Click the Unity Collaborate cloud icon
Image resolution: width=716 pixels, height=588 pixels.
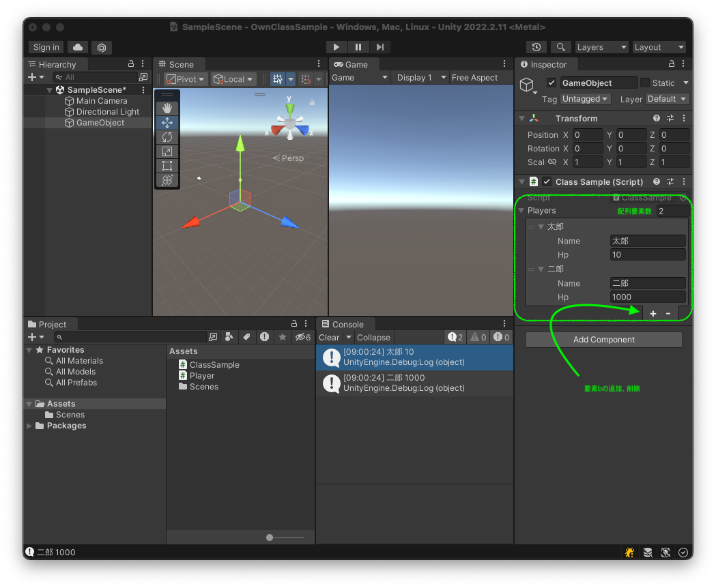coord(76,47)
